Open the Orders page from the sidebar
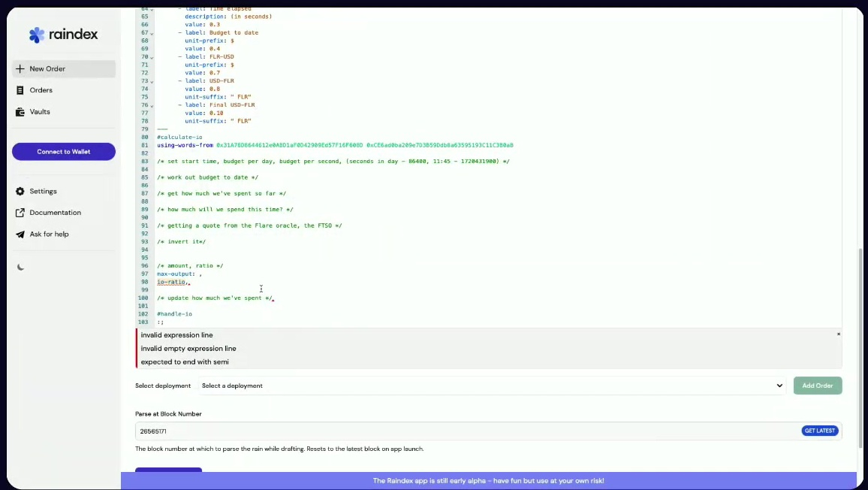Viewport: 868px width, 490px height. pyautogui.click(x=41, y=90)
